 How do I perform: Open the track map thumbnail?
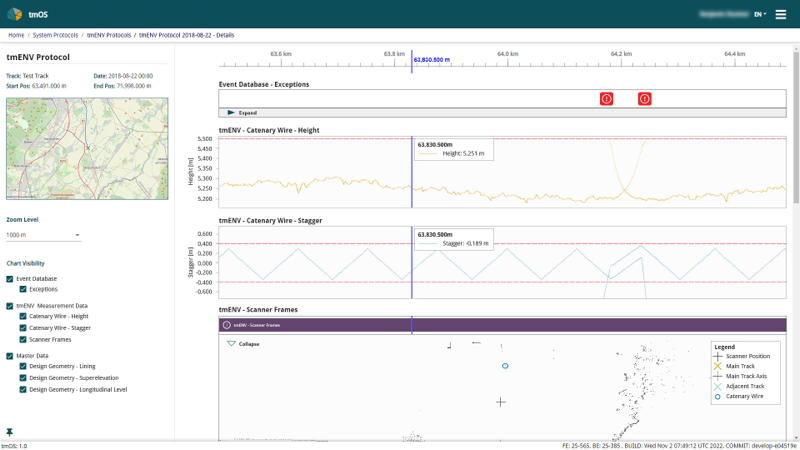click(x=87, y=148)
